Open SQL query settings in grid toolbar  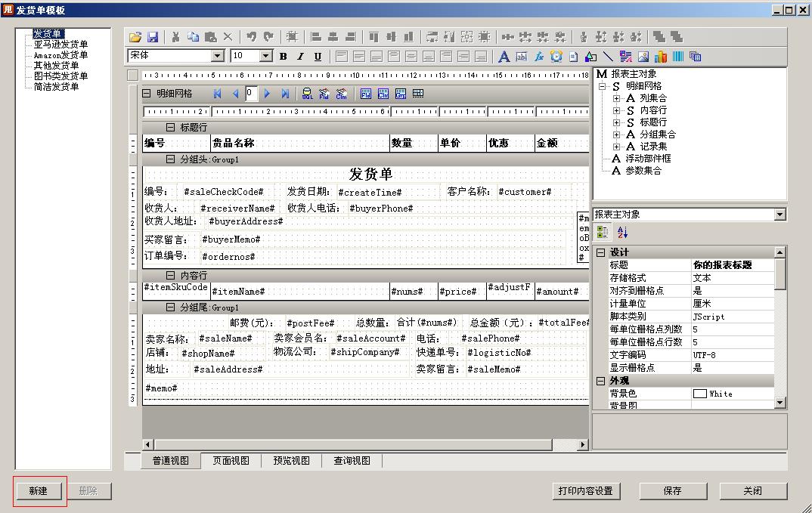[x=307, y=94]
